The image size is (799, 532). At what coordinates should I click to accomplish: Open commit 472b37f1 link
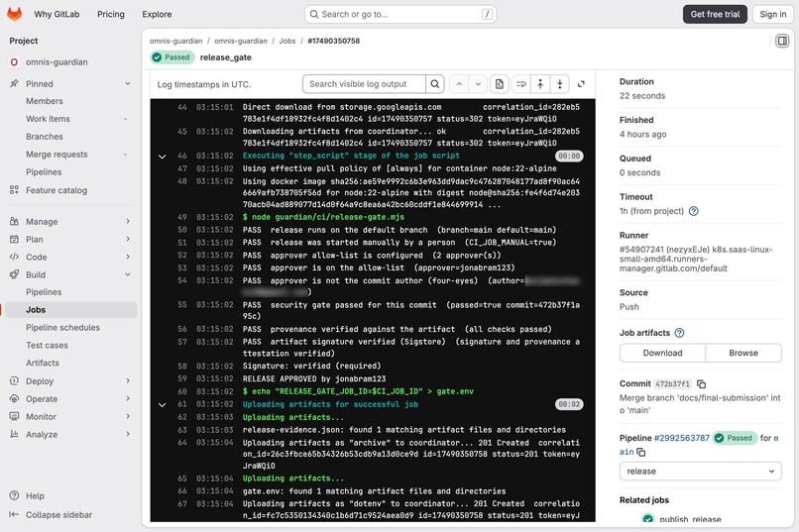673,383
